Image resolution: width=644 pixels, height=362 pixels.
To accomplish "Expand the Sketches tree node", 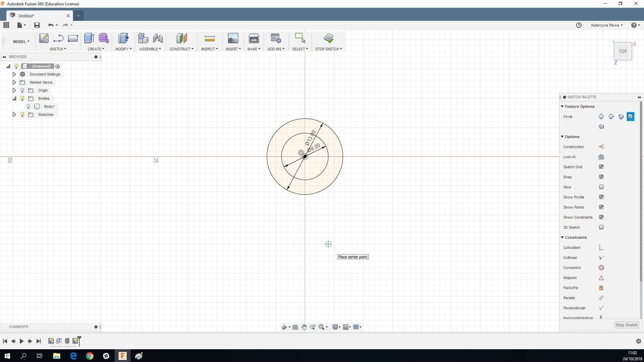I will tap(14, 115).
